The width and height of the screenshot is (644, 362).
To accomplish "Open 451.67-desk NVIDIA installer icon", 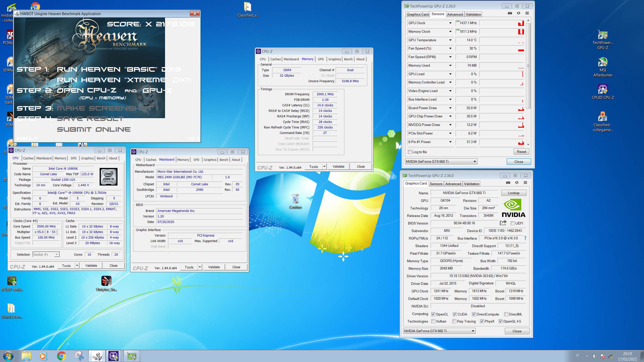I will pyautogui.click(x=12, y=284).
